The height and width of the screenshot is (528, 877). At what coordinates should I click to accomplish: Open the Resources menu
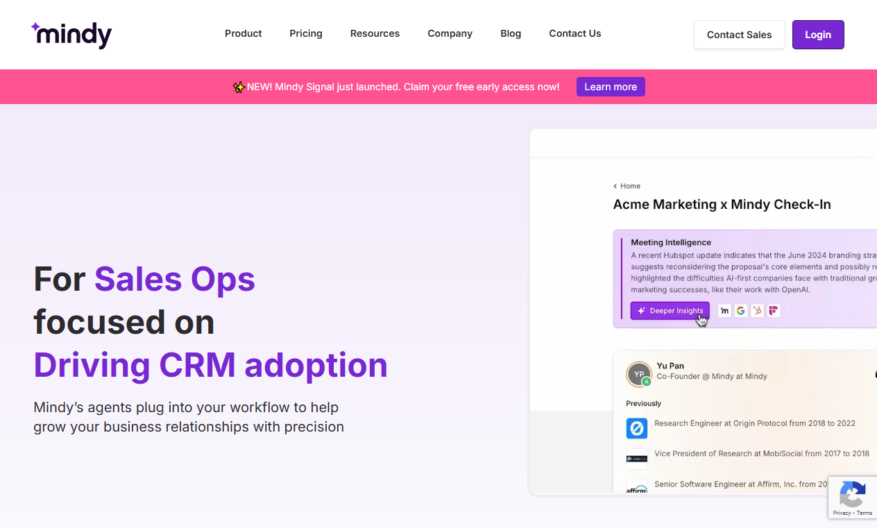pos(375,34)
